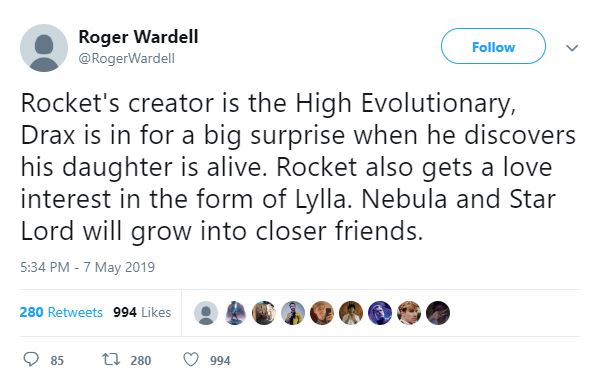
Task: Click the retweet arrows icon
Action: 111,359
